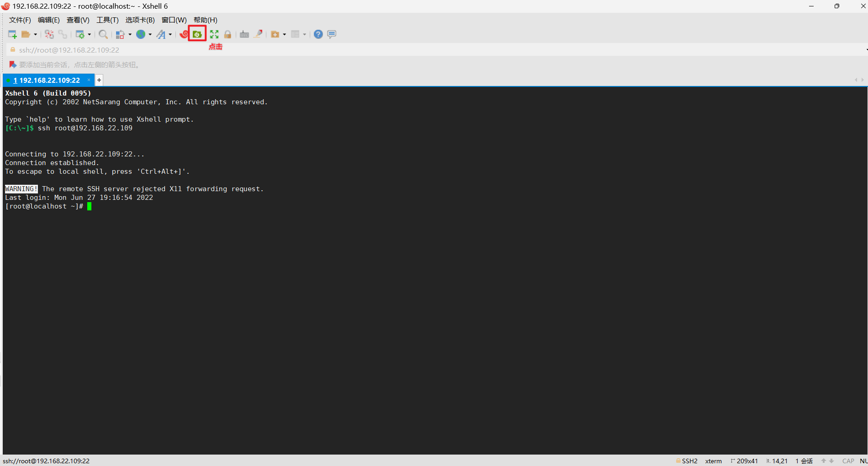Click the keyboard key mapping icon

pos(244,34)
